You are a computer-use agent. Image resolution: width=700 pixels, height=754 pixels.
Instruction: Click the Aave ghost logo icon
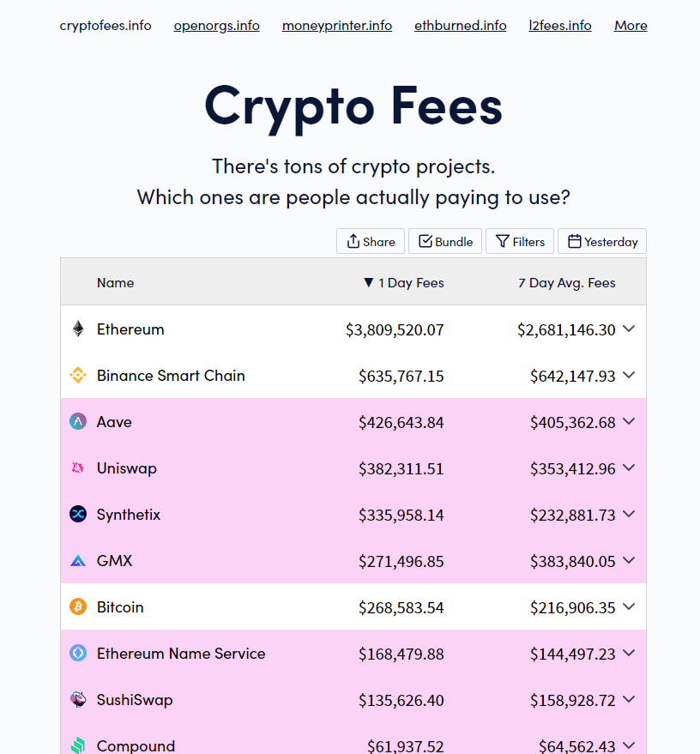[78, 422]
